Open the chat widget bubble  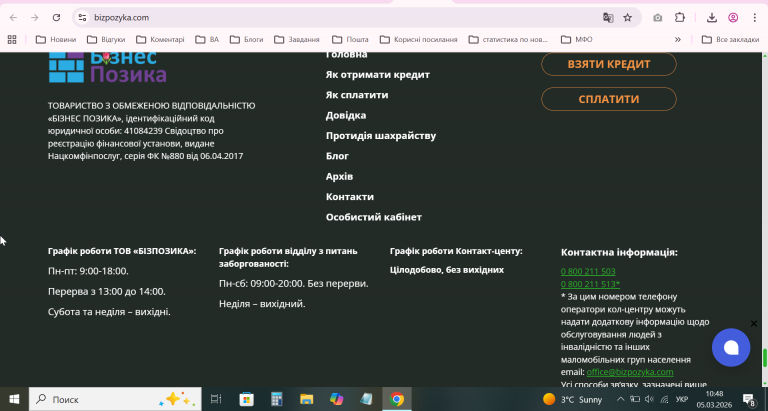click(731, 347)
